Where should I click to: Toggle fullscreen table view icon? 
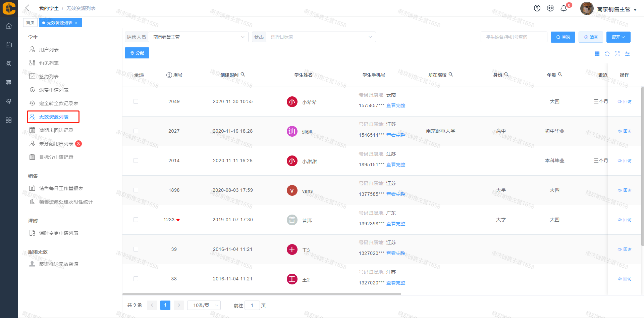[x=617, y=54]
